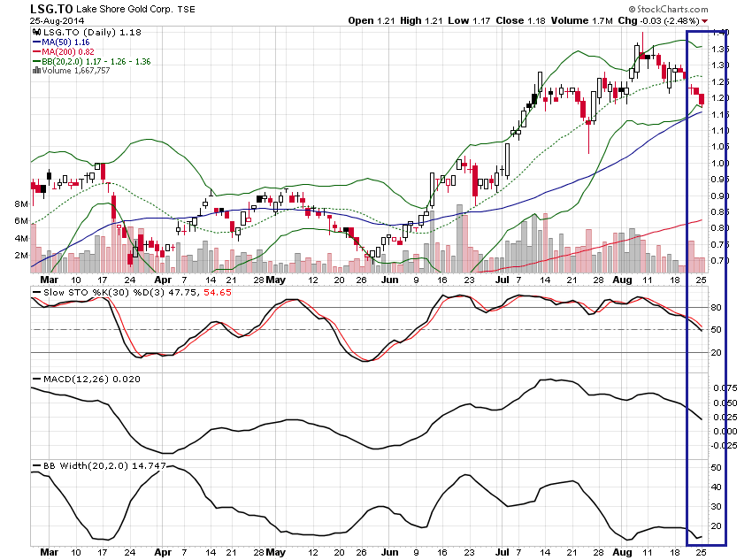Click the 80 level on the stochastic axis

coord(716,308)
